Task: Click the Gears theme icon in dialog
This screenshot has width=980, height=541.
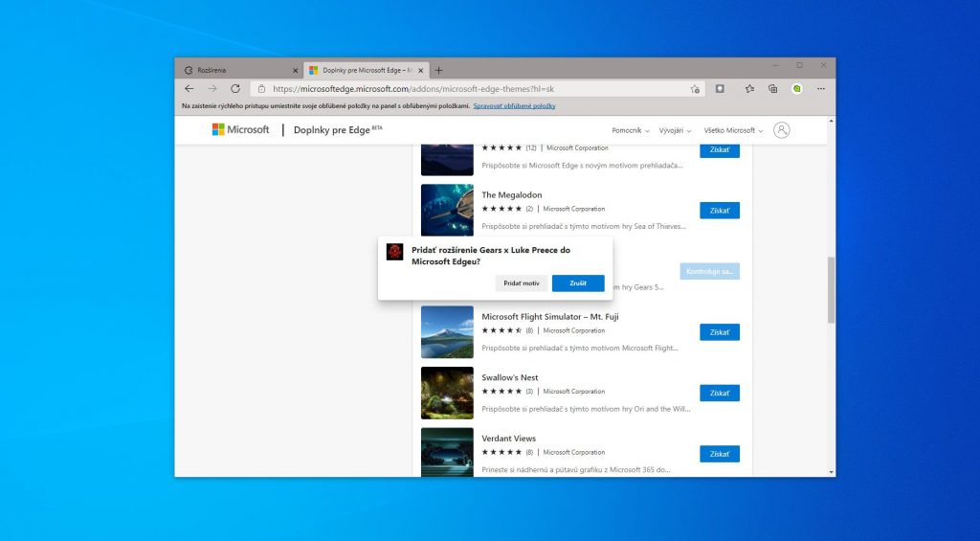Action: click(x=394, y=252)
